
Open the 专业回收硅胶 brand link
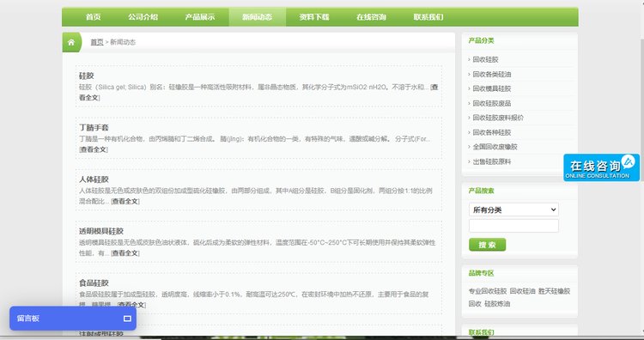488,291
